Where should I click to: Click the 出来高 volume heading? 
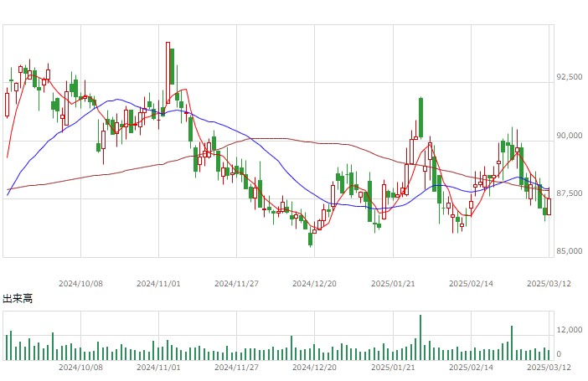(x=18, y=298)
